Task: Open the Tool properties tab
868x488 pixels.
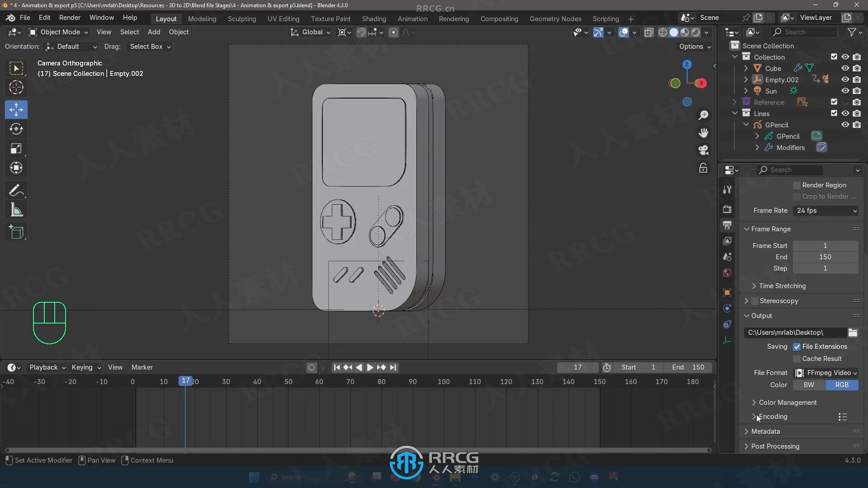Action: coord(727,190)
